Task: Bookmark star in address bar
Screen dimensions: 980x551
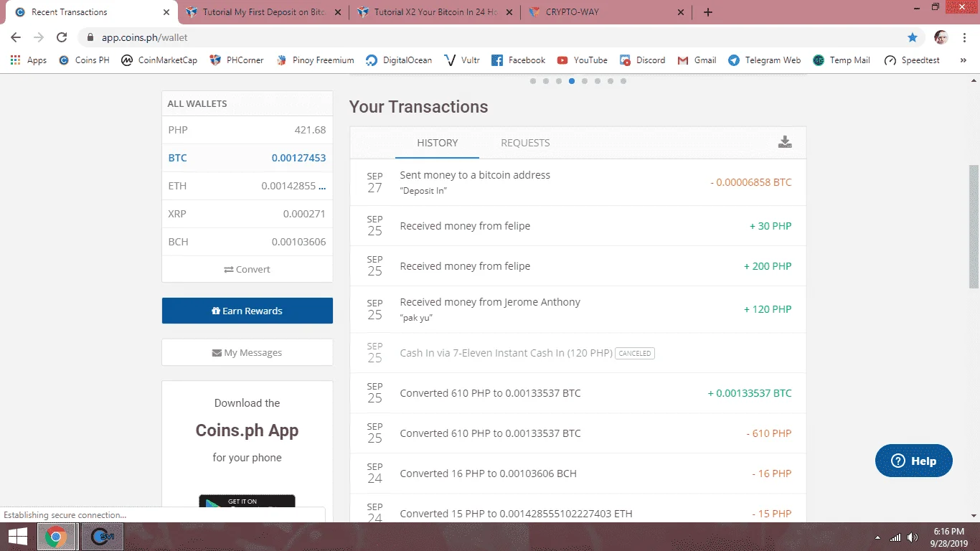Action: point(912,37)
